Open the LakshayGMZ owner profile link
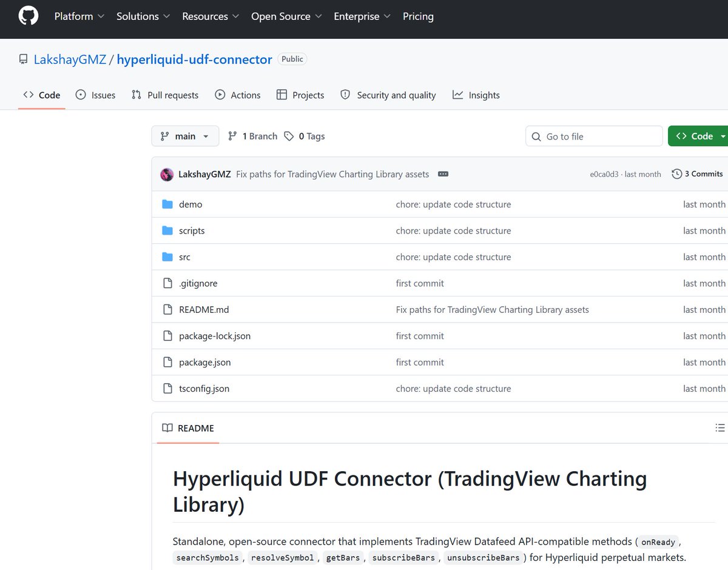This screenshot has height=570, width=728. click(x=70, y=59)
